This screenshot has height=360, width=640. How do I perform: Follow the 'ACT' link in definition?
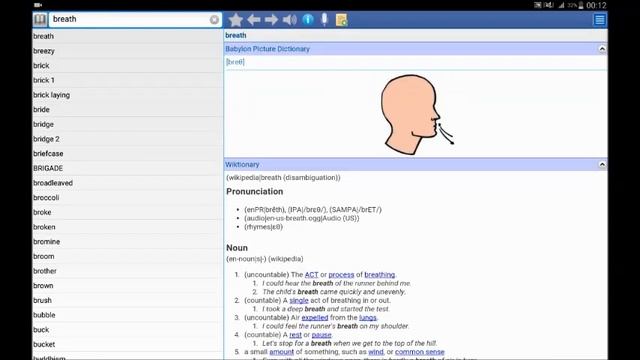[311, 275]
